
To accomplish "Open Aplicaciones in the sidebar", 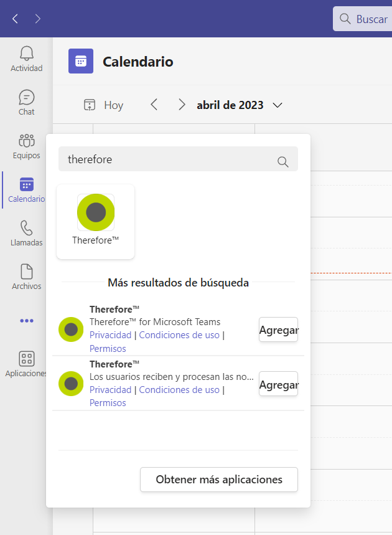I will coord(27,364).
